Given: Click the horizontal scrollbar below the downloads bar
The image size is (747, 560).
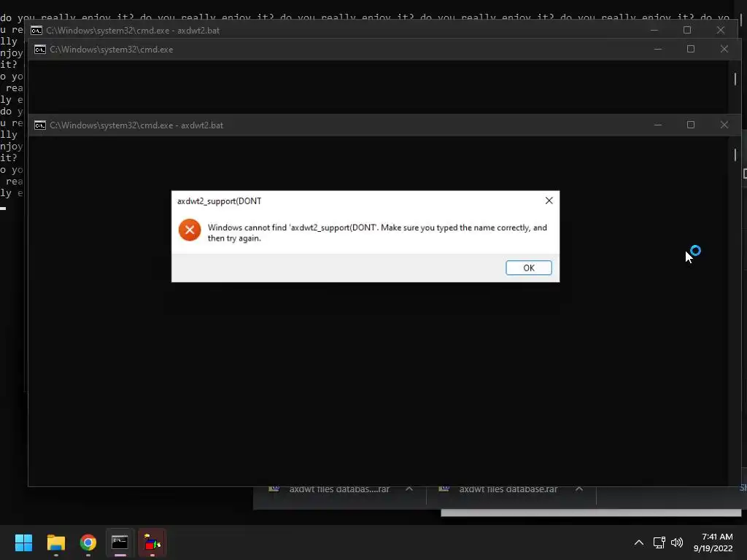Looking at the screenshot, I should (x=591, y=513).
